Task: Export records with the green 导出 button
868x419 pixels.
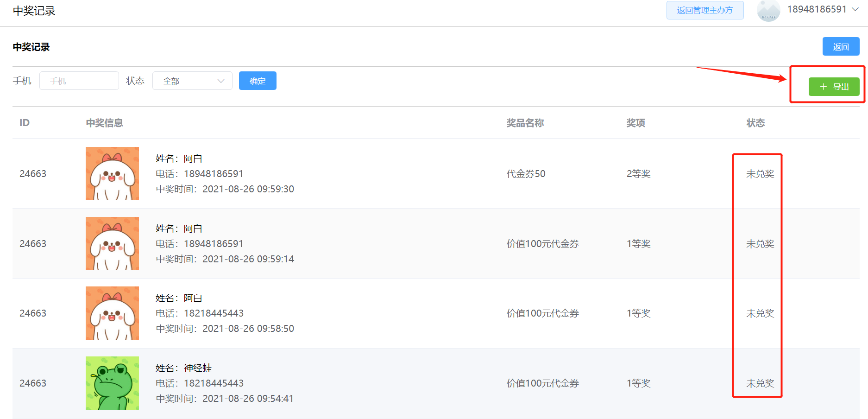Action: click(x=834, y=87)
